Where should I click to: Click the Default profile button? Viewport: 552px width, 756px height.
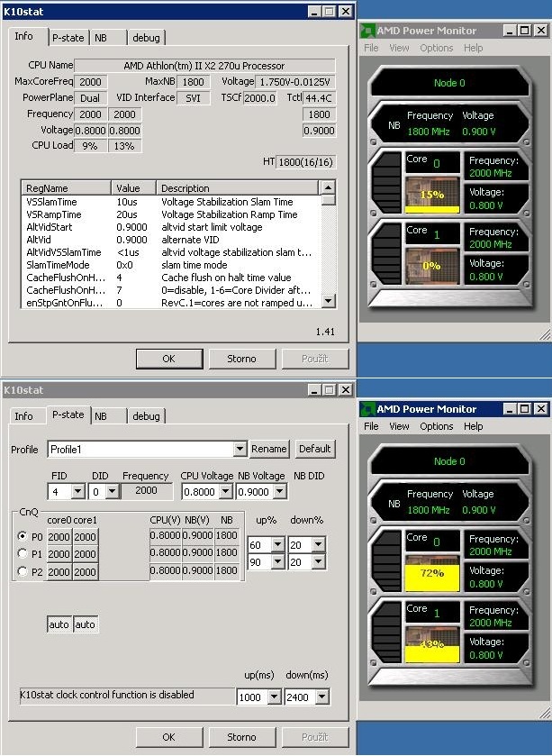point(314,449)
